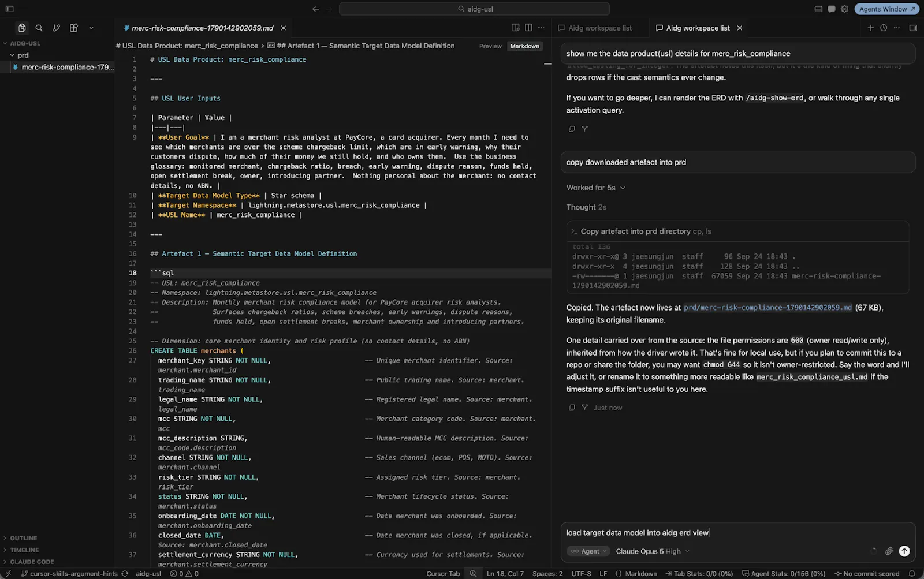Viewport: 924px width, 579px height.
Task: Toggle the primary sidebar with top-left icon
Action: (x=9, y=9)
